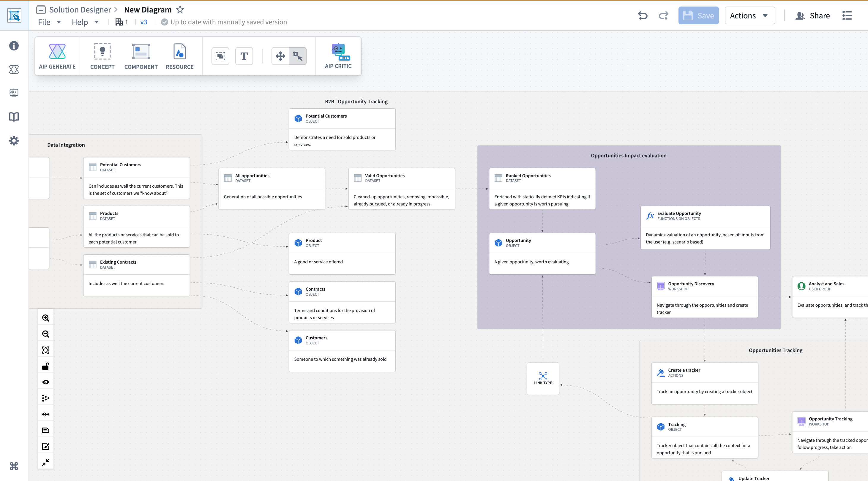Toggle the canvas lock icon

click(46, 366)
